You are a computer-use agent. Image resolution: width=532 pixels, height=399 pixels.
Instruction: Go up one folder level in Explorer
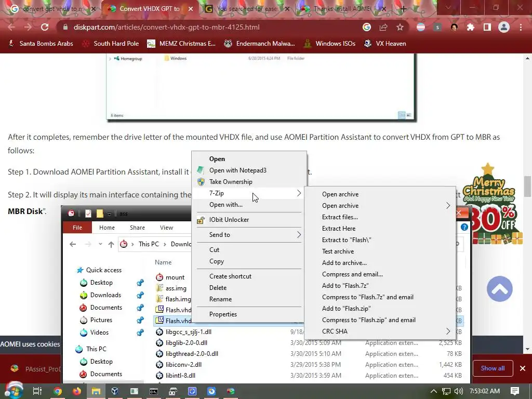[111, 244]
